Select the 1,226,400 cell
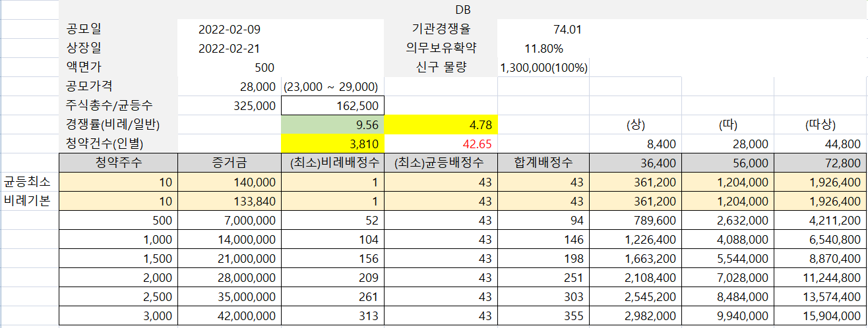 click(636, 240)
